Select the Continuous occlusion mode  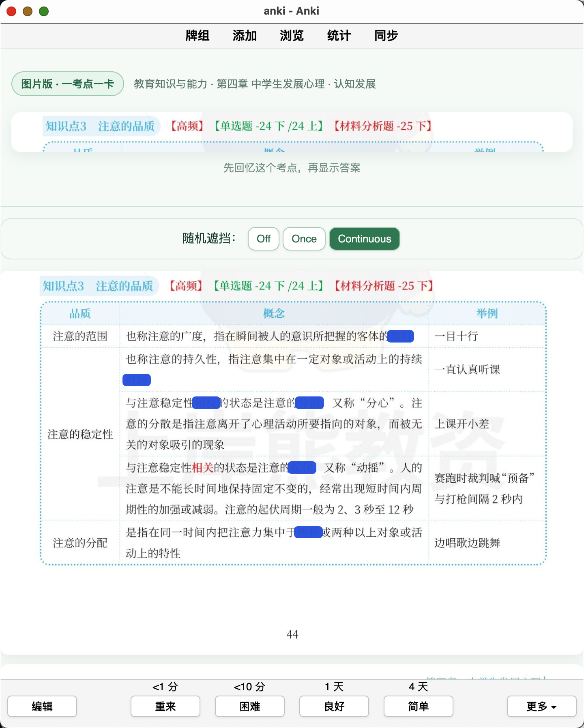[x=365, y=239]
